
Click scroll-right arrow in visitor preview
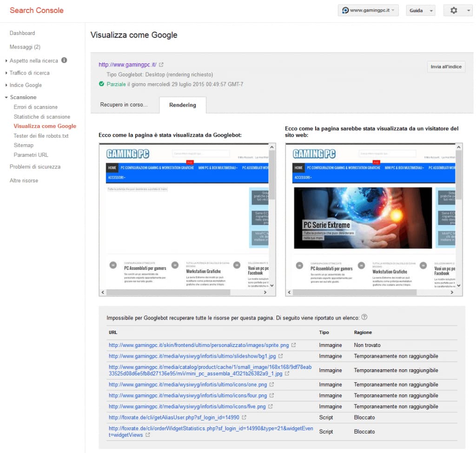tap(452, 292)
